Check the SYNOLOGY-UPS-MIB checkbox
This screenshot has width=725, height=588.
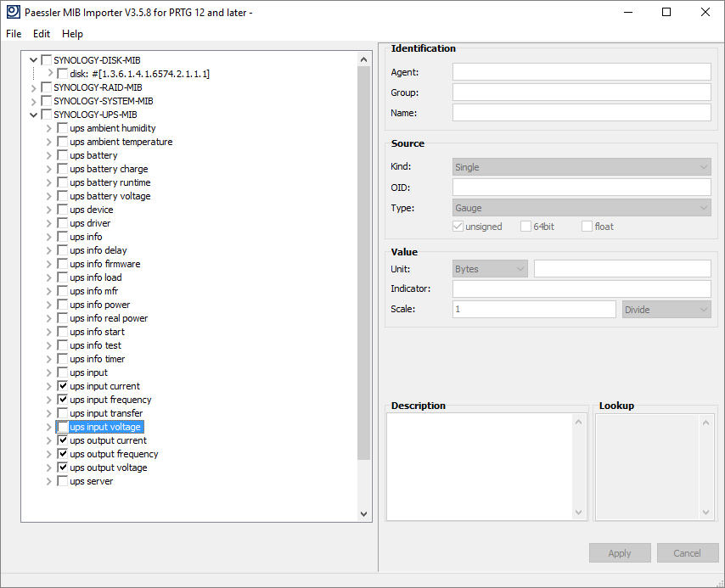(46, 115)
